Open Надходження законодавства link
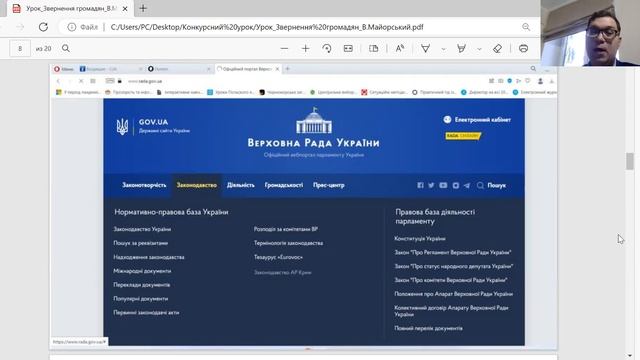 click(149, 257)
